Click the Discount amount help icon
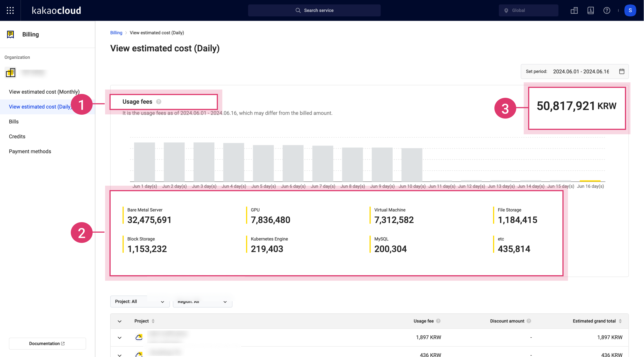 pos(529,321)
